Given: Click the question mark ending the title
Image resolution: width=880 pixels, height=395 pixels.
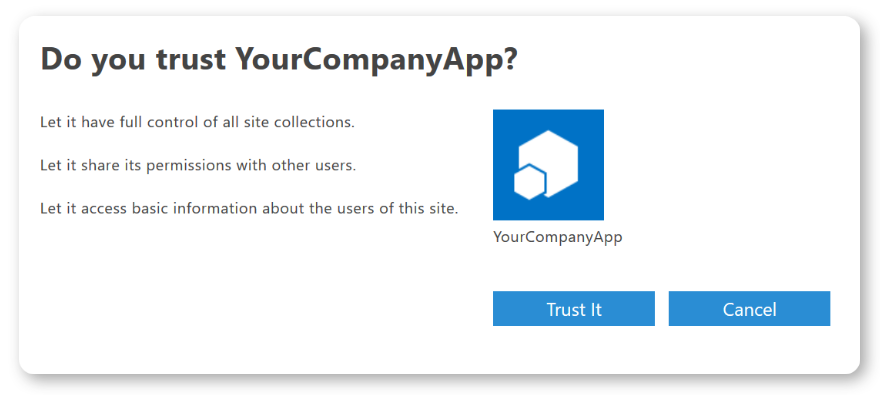Looking at the screenshot, I should [509, 59].
